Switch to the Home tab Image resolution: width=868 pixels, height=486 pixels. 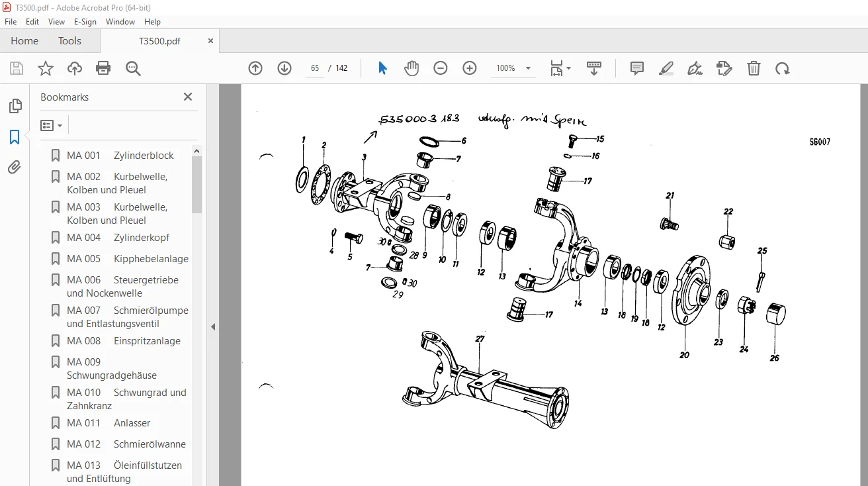click(24, 41)
